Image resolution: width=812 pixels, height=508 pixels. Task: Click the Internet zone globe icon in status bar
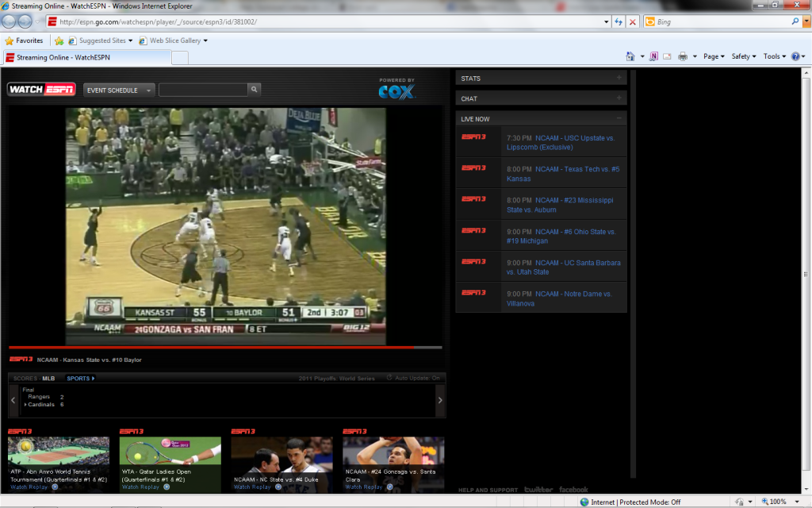(x=584, y=502)
